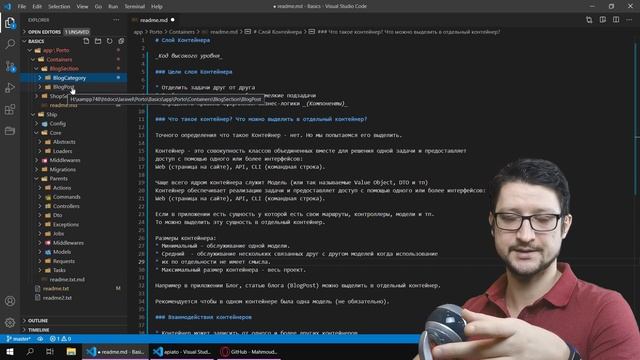Open the Go menu
640x360 pixels.
(98, 7)
